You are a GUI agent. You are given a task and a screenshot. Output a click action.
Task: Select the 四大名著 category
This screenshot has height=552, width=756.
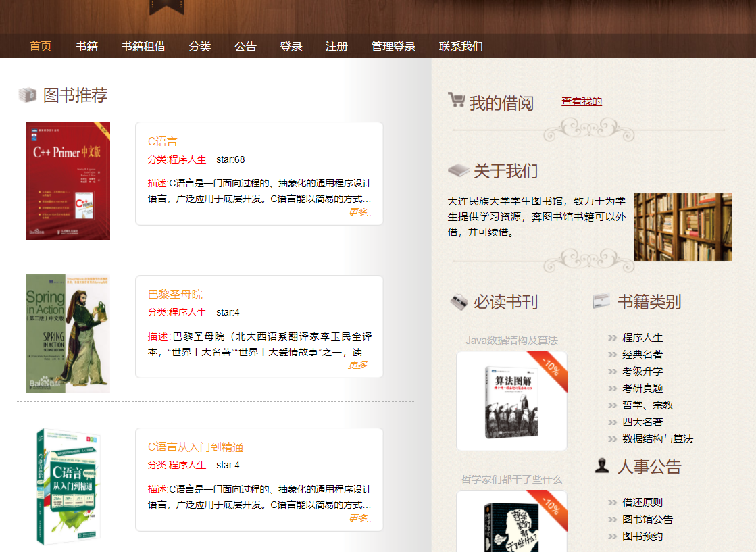coord(642,422)
